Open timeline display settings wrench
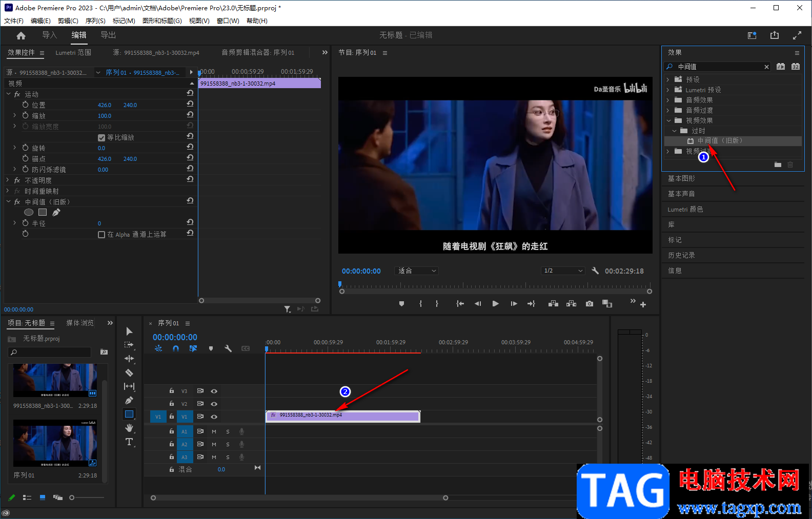The image size is (812, 519). tap(228, 348)
